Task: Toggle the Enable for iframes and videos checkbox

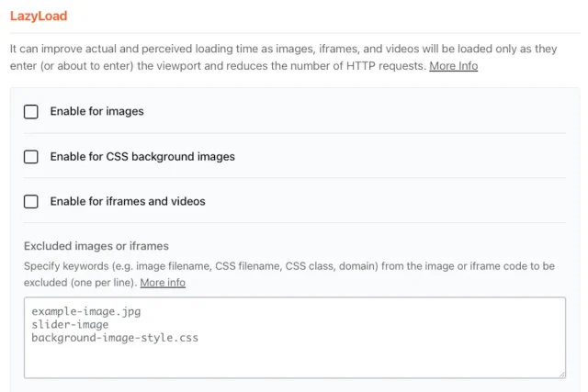Action: point(31,202)
